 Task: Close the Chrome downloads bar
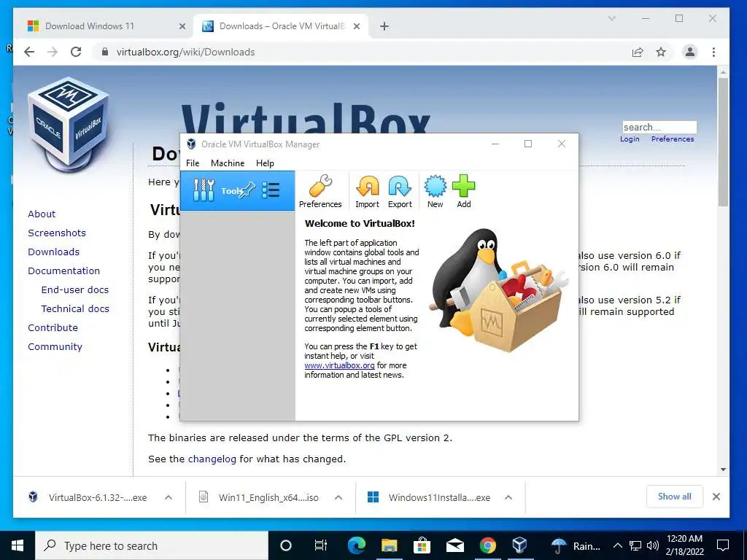coord(716,497)
